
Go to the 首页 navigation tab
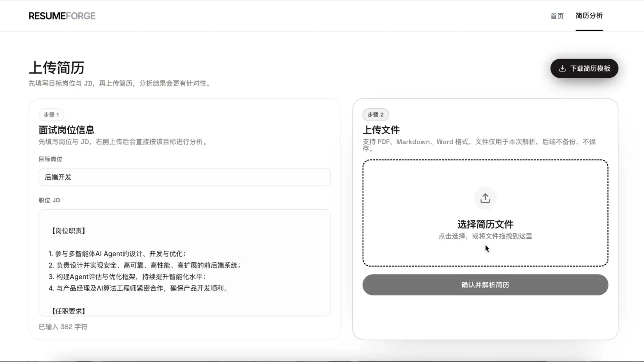pyautogui.click(x=557, y=16)
